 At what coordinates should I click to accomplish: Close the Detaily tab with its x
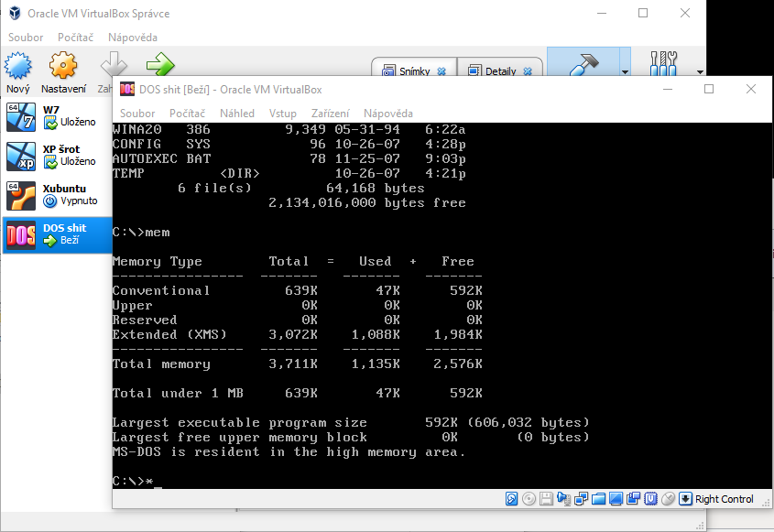pyautogui.click(x=528, y=71)
